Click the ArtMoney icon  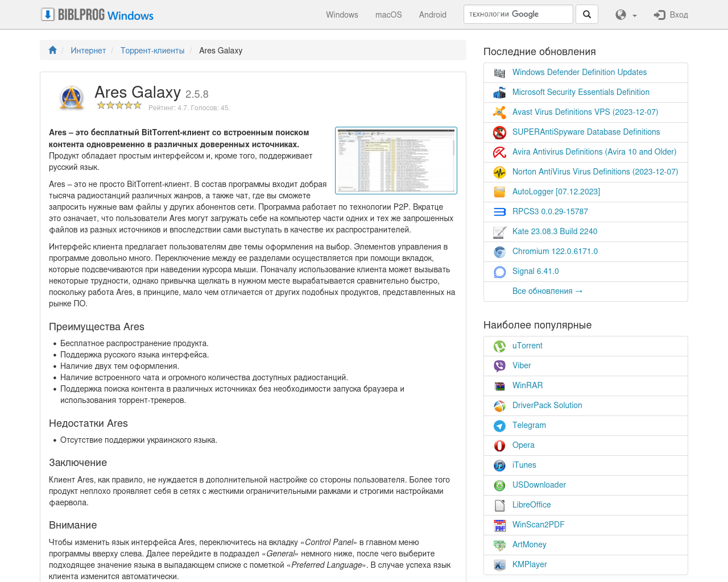(499, 545)
